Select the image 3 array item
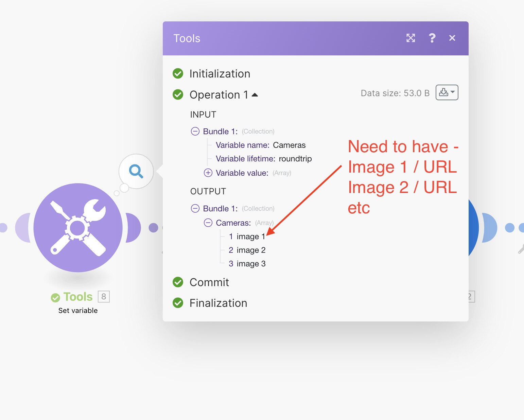Screen dimensions: 524x420 (247, 264)
